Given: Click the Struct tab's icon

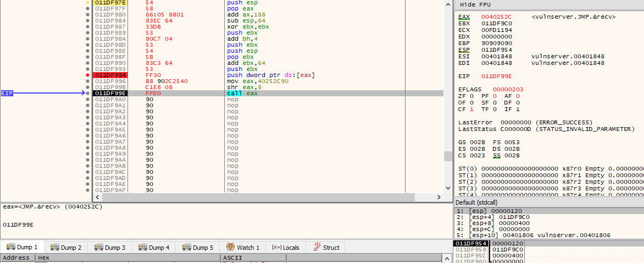Looking at the screenshot, I should 317,248.
